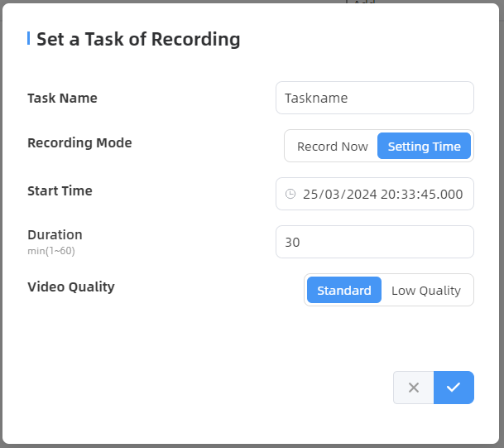Click the partially hidden Add text above dialog
Screen dimensions: 504x448
tap(359, 2)
